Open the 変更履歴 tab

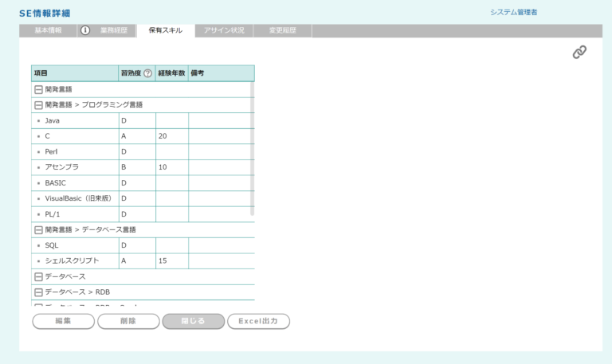[x=282, y=30]
